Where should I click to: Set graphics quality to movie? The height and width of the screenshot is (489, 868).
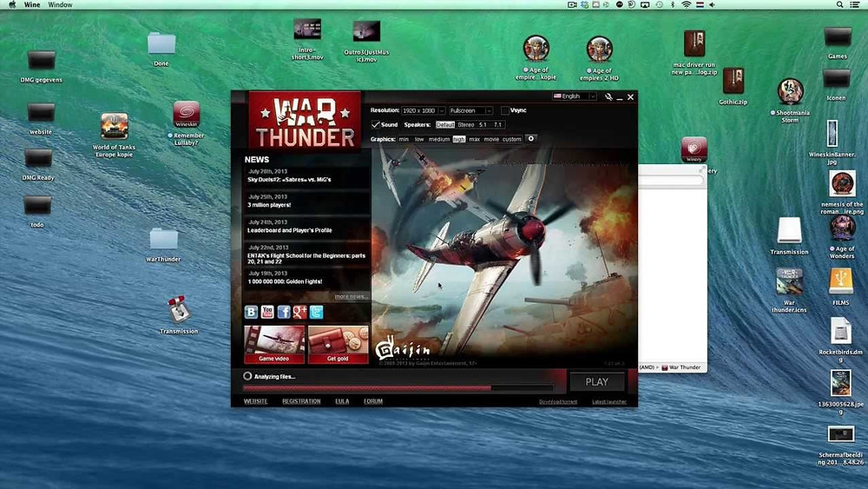[x=491, y=139]
